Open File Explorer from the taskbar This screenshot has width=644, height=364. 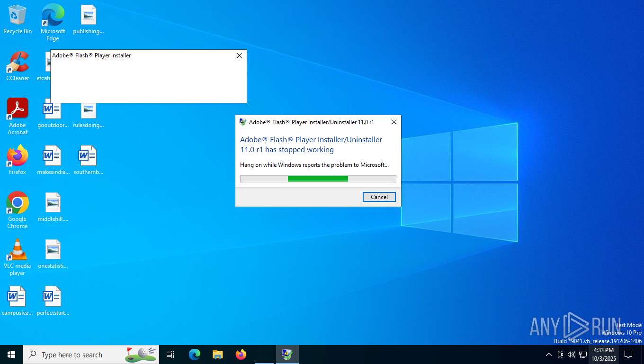click(217, 355)
